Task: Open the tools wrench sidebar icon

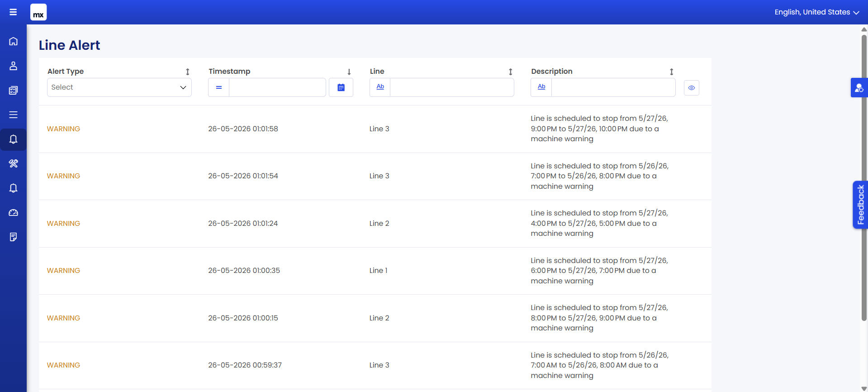Action: click(13, 163)
